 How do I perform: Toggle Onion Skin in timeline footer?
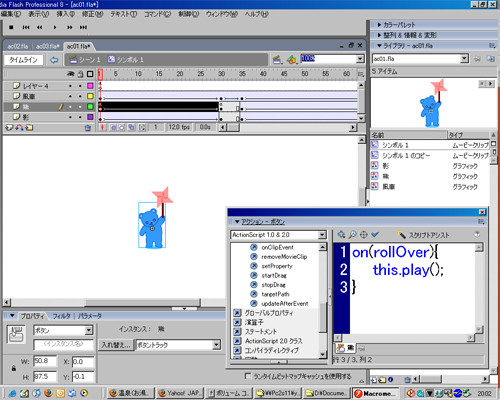[x=113, y=127]
